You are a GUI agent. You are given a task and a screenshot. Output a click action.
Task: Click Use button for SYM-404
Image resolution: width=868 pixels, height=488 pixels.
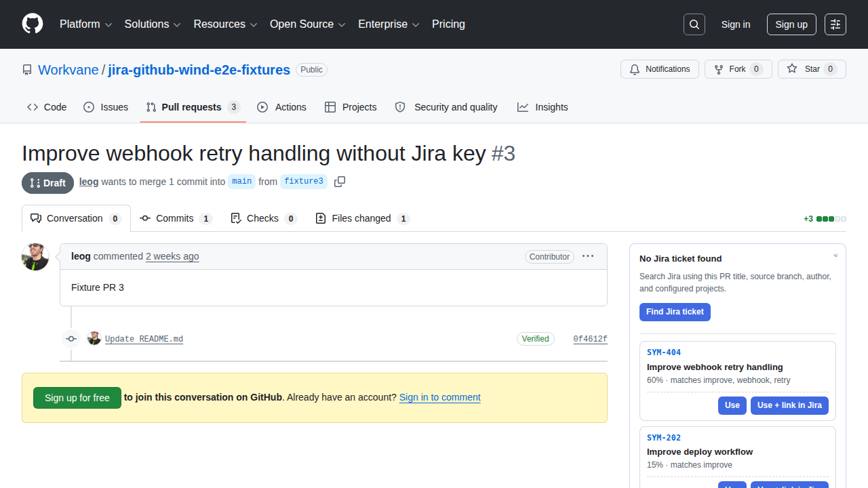coord(732,405)
